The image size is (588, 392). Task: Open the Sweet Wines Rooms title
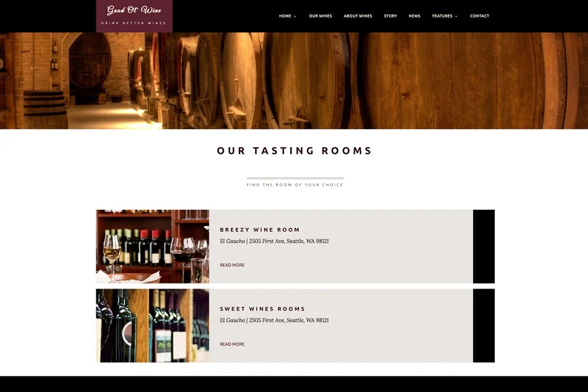coord(262,309)
